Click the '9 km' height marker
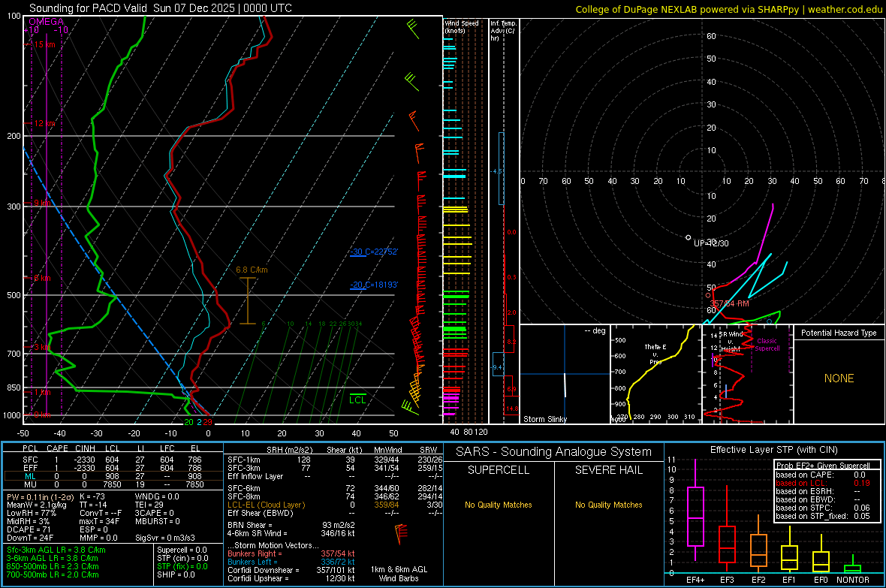 coord(42,203)
